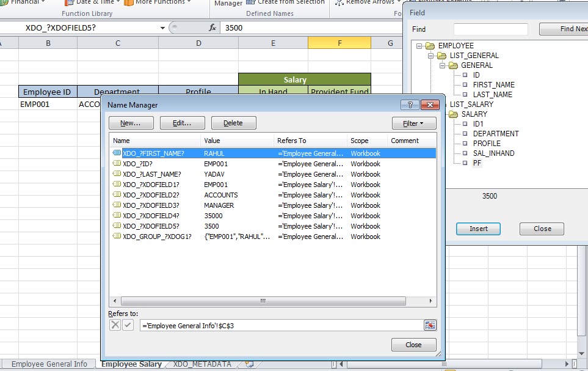
Task: Switch to the Employee General Info sheet
Action: 48,364
